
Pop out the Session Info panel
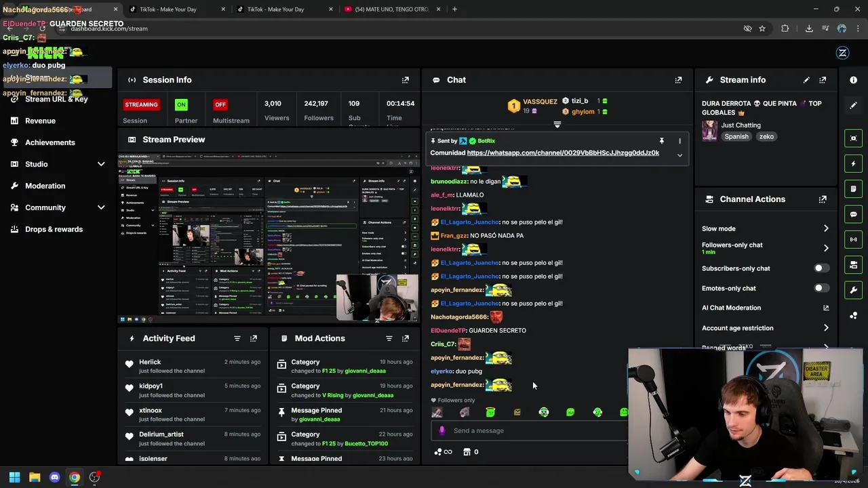406,80
